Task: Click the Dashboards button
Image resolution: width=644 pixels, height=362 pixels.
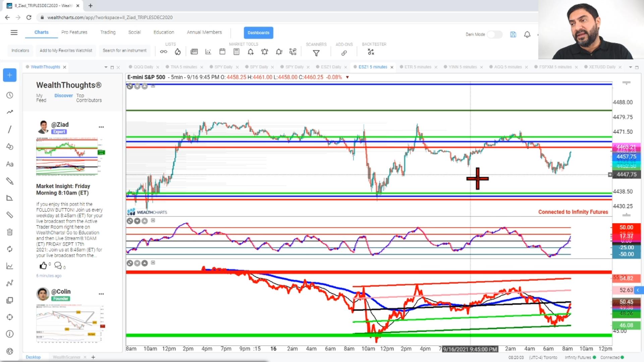Action: click(258, 33)
